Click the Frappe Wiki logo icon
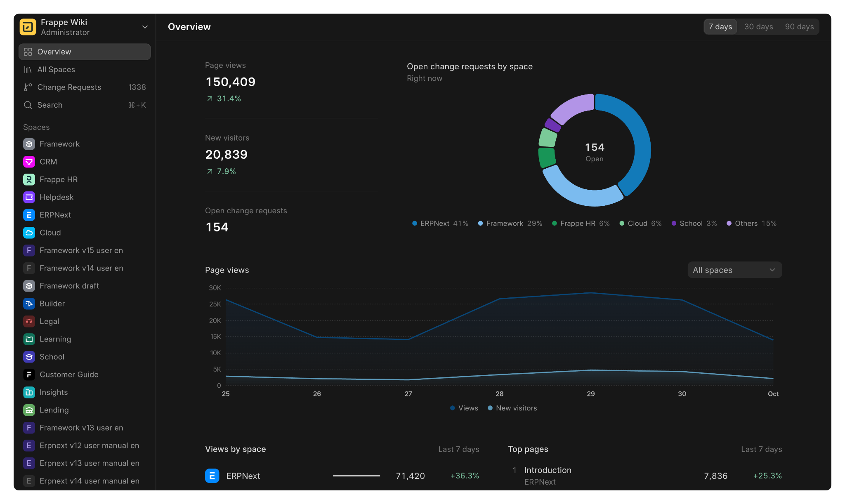Viewport: 845px width, 504px height. click(x=28, y=27)
